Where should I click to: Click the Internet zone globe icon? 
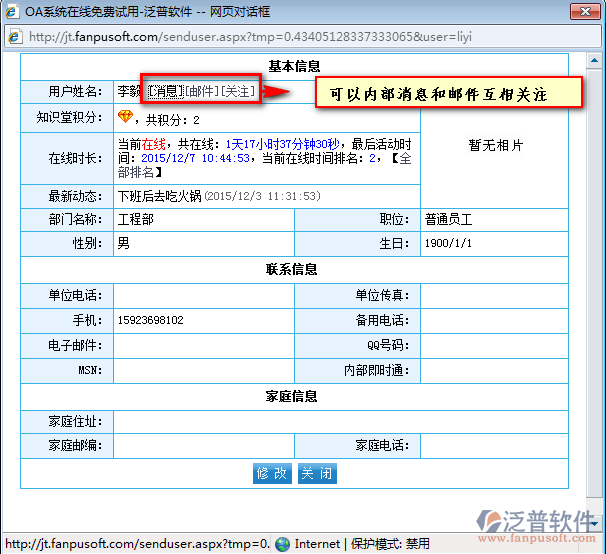tap(283, 544)
